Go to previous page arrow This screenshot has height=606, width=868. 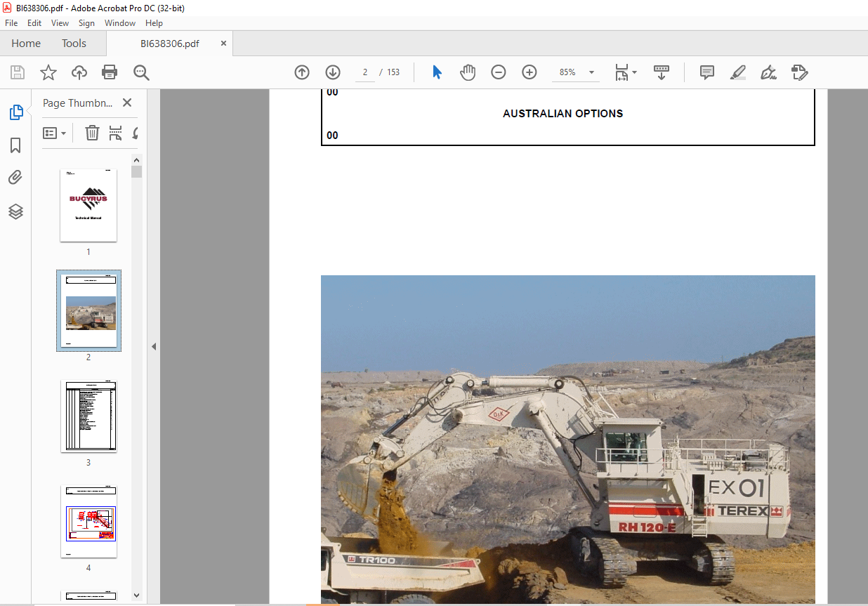click(x=302, y=72)
